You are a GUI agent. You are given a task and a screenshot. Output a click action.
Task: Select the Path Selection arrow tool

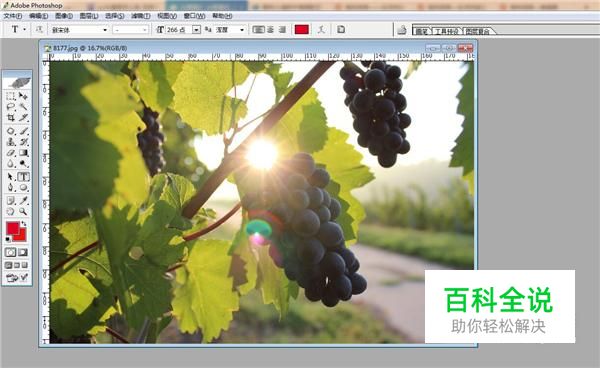(11, 177)
